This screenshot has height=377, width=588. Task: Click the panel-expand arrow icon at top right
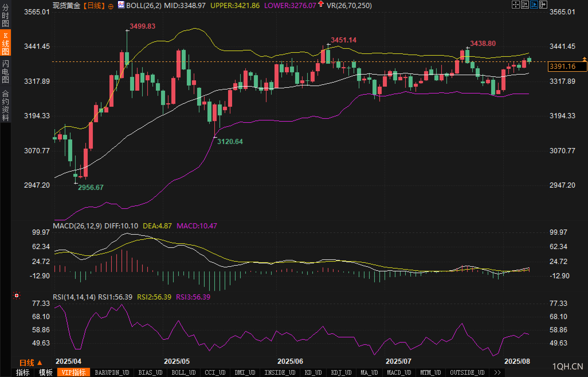(x=543, y=5)
